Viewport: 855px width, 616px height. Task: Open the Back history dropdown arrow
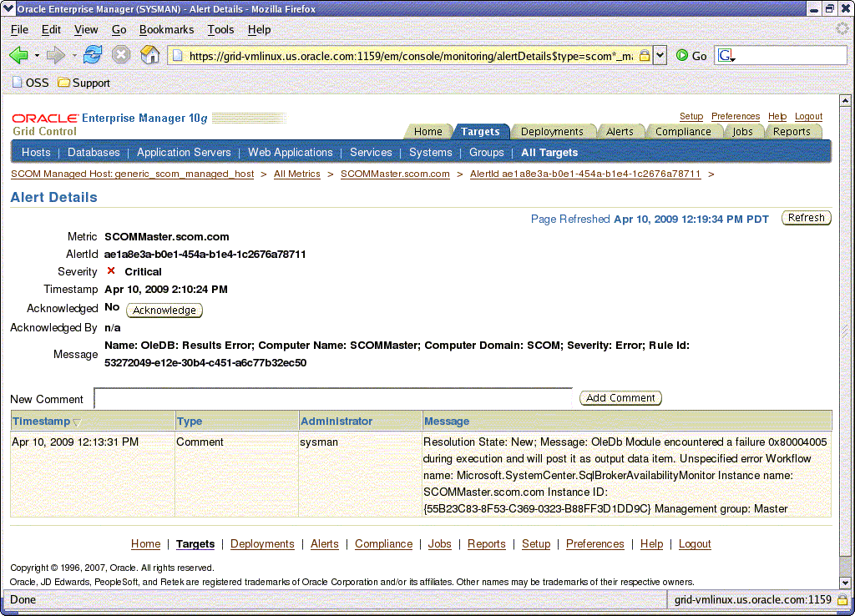[x=37, y=56]
